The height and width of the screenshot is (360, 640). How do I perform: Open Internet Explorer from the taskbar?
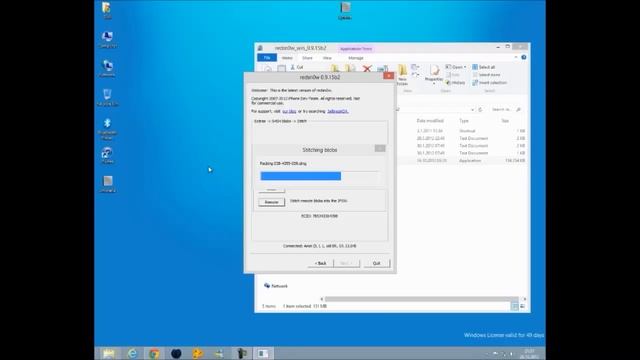click(x=132, y=353)
